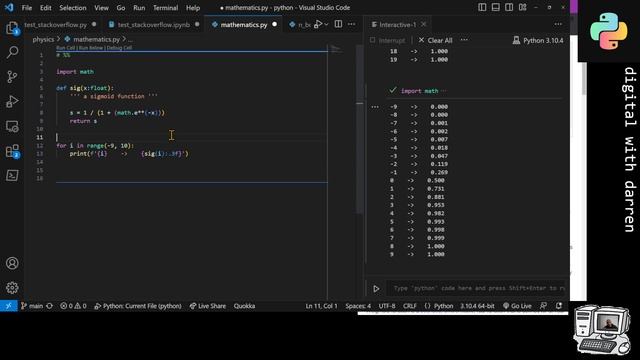Viewport: 640px width, 360px height.
Task: Click the interactive Python code input box
Action: 476,288
